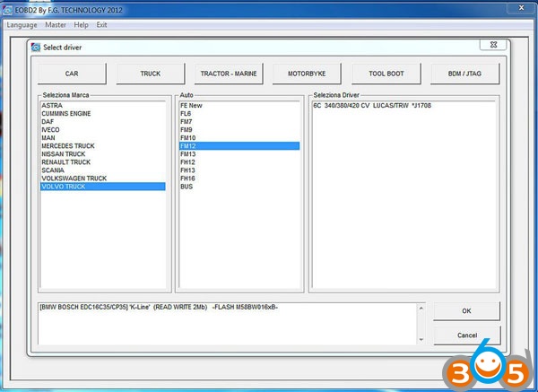This screenshot has height=392, width=538.
Task: Select NISSAN TRUCK brand
Action: tap(102, 154)
